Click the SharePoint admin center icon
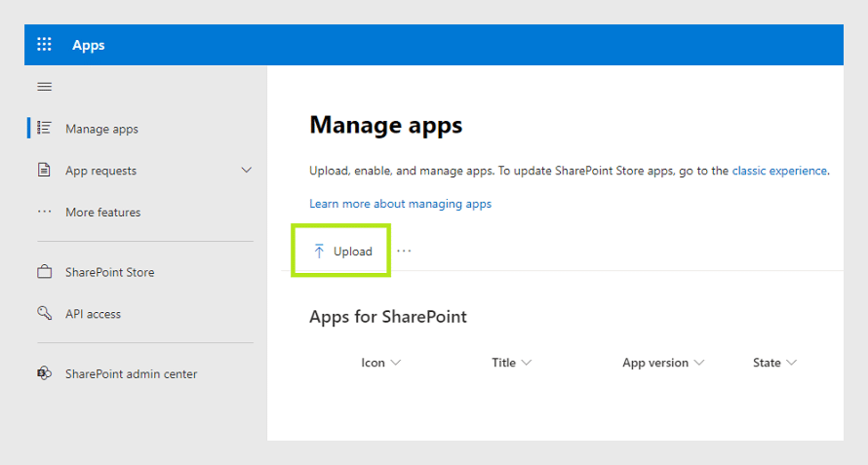868x465 pixels. [x=44, y=373]
